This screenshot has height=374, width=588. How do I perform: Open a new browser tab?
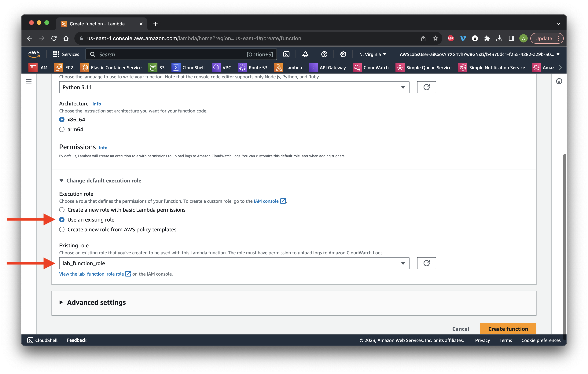[x=155, y=24]
